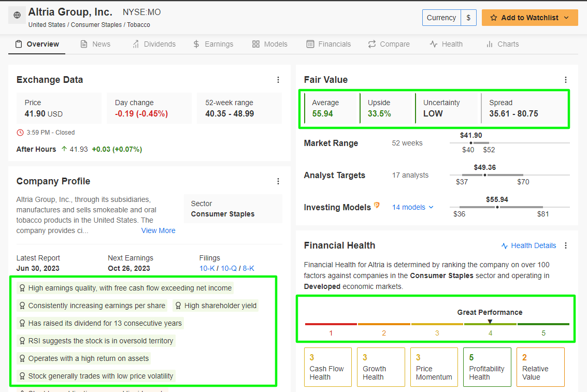Click the lightbulb icon for High earnings quality
587x392 pixels.
tap(22, 288)
